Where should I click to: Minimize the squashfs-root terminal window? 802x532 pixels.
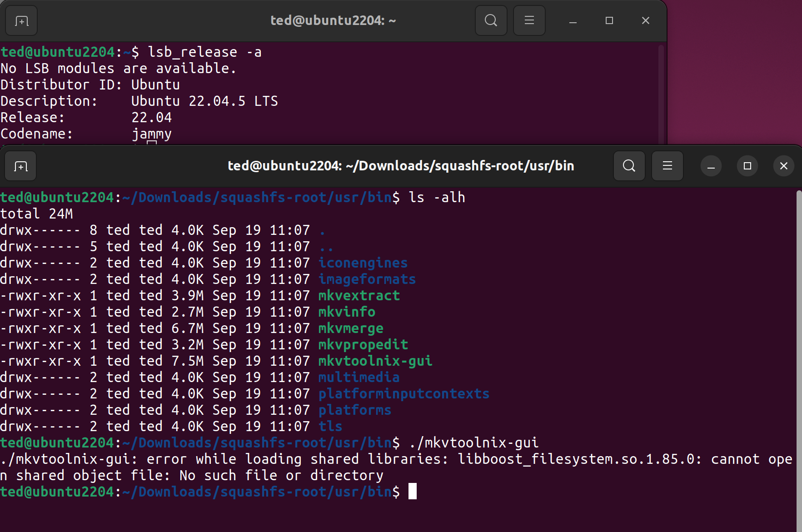pos(711,166)
